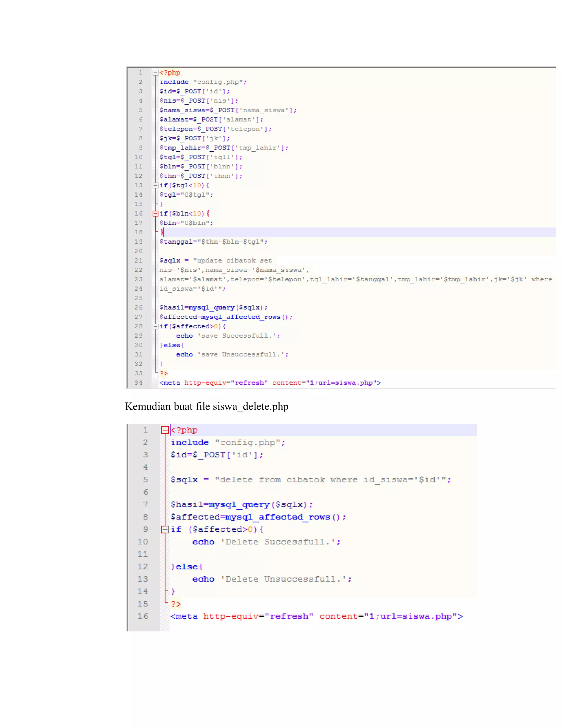Viewport: 563px width, 728px height.
Task: Click the 'update cibatok set' query line
Action: point(216,261)
